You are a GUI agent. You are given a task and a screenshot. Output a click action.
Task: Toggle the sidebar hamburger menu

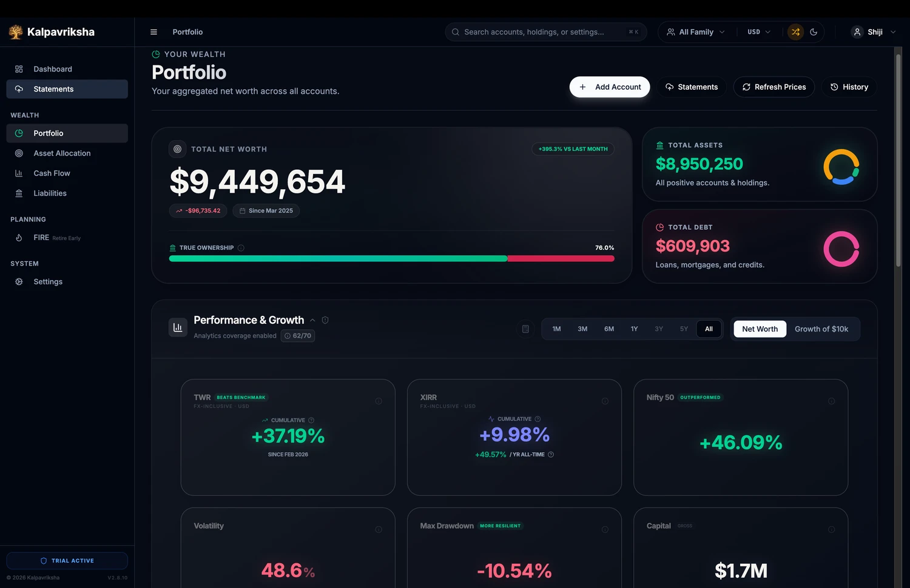click(x=153, y=32)
